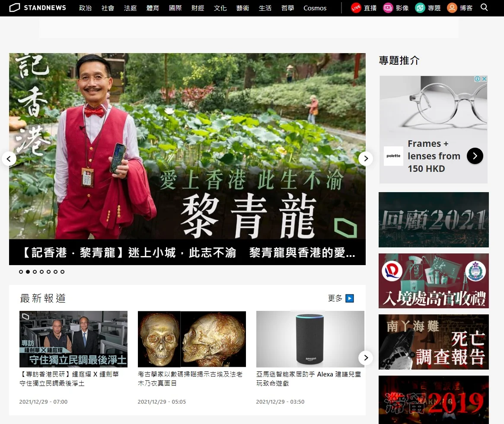This screenshot has width=504, height=424.
Task: Open the search magnifier icon
Action: click(484, 7)
